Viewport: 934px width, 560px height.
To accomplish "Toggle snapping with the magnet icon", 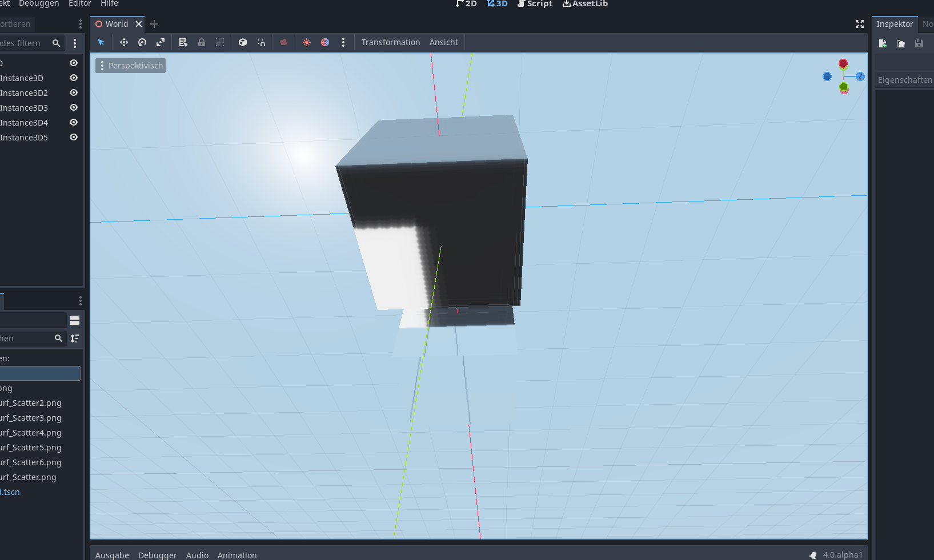I will pyautogui.click(x=261, y=42).
